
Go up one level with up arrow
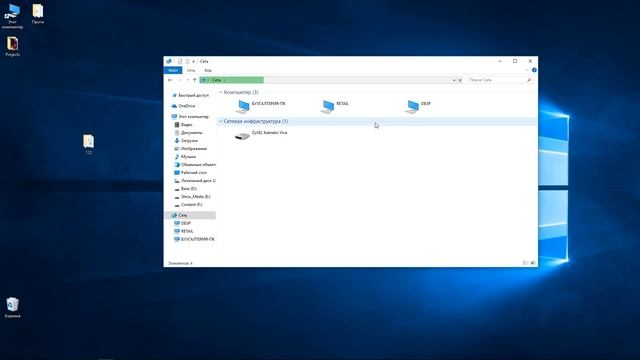(195, 80)
